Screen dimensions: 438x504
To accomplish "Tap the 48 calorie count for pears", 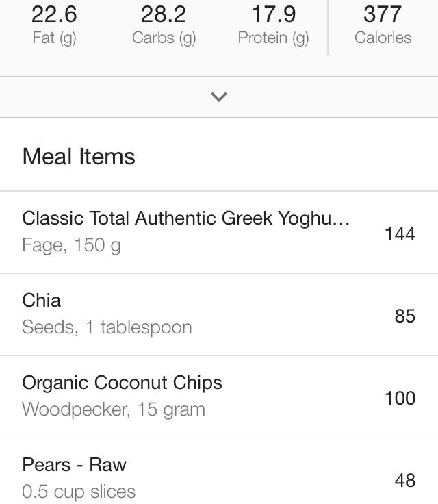I will [404, 480].
